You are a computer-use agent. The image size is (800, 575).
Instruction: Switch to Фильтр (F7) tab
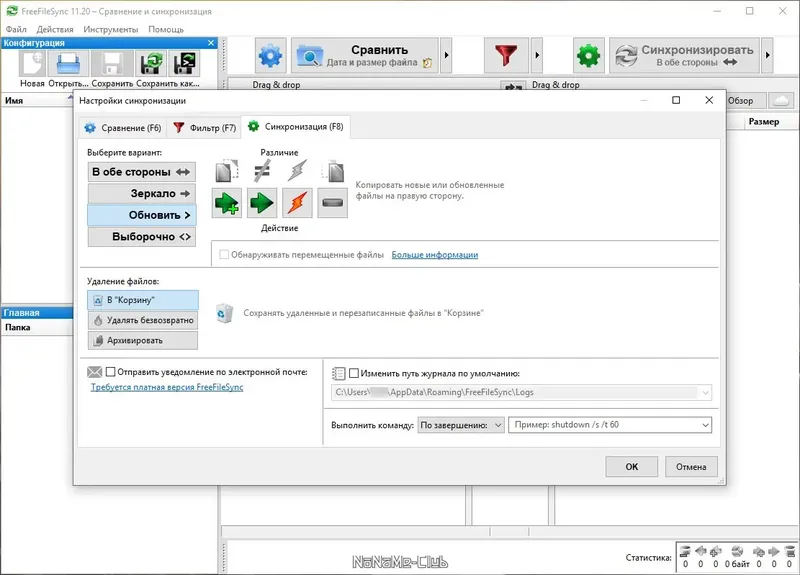point(205,128)
